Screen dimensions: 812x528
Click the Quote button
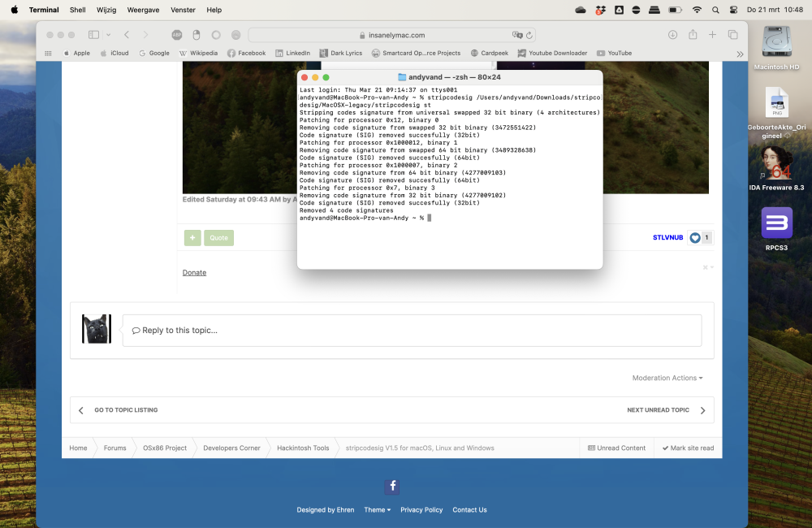[x=218, y=238]
